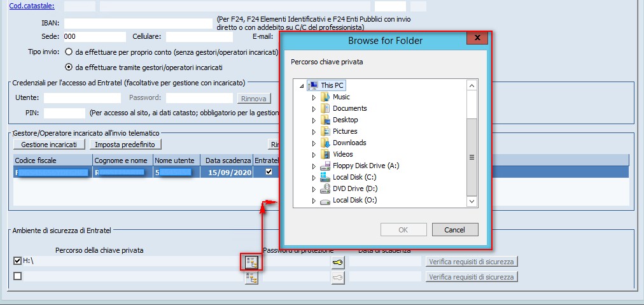Click the 15/09/2020 expiry date cell
This screenshot has height=305, width=644.
tap(227, 172)
